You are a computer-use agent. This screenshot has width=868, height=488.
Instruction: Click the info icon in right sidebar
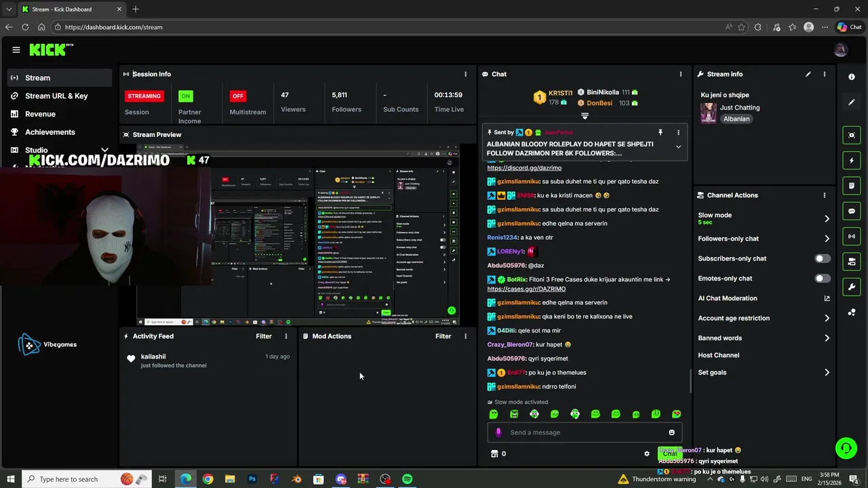(x=852, y=77)
